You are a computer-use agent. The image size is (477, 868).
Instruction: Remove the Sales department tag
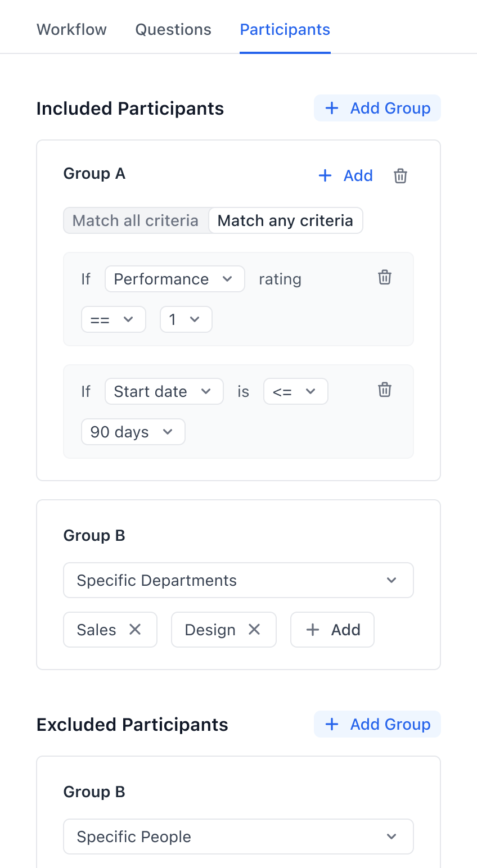point(135,630)
